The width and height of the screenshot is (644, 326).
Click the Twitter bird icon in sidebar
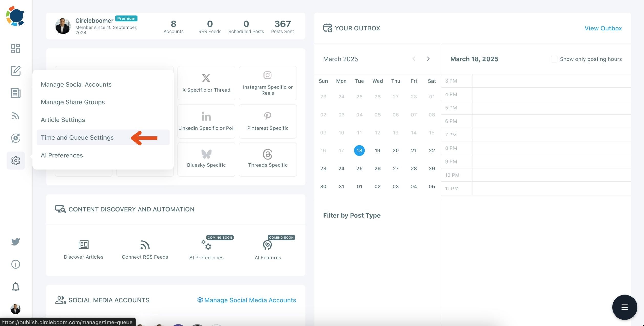pyautogui.click(x=16, y=241)
